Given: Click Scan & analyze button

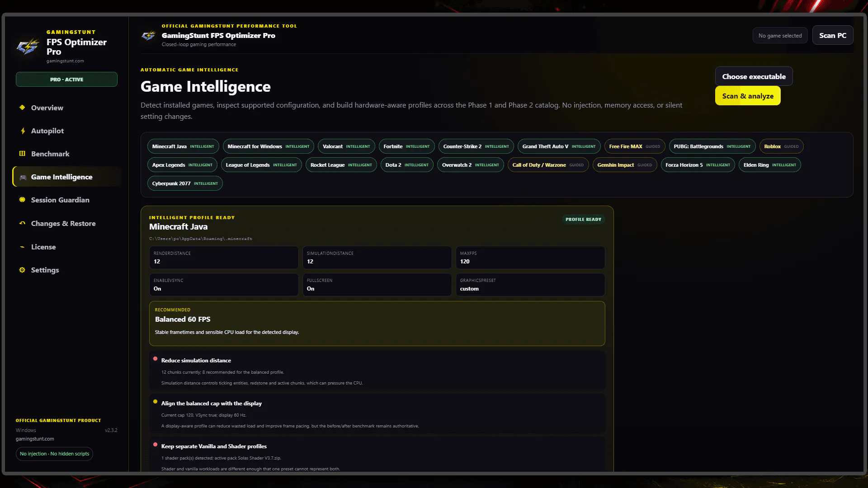Looking at the screenshot, I should point(748,96).
